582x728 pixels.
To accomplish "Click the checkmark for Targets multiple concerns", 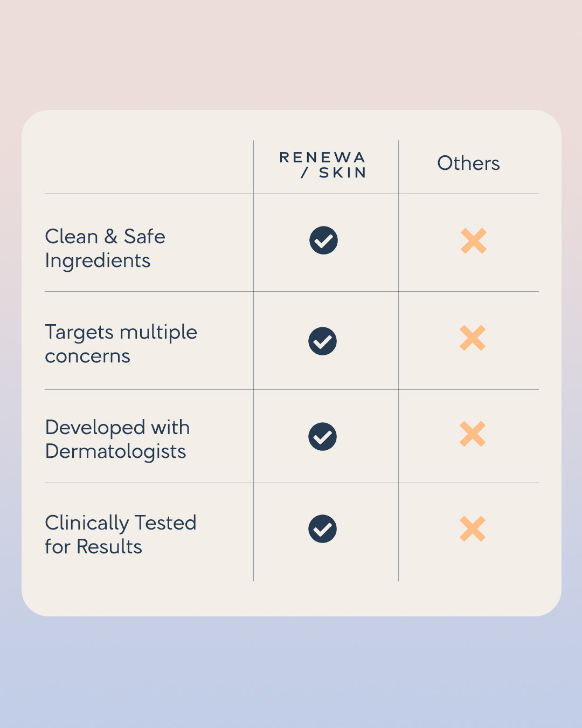I will click(x=322, y=341).
